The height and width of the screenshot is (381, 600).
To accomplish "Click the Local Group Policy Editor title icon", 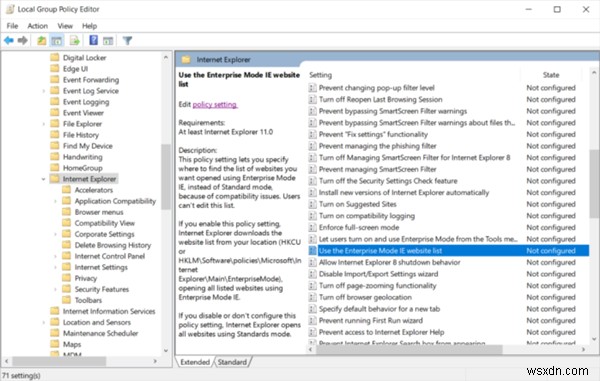I will 10,9.
